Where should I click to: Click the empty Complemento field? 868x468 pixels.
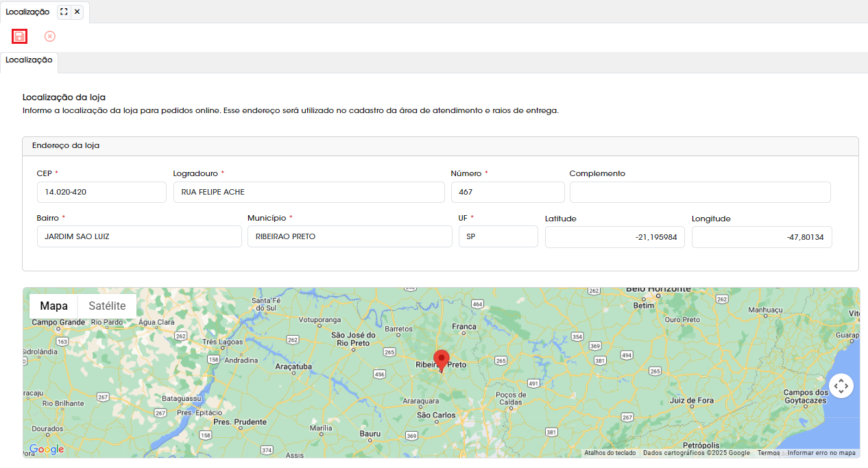point(700,192)
